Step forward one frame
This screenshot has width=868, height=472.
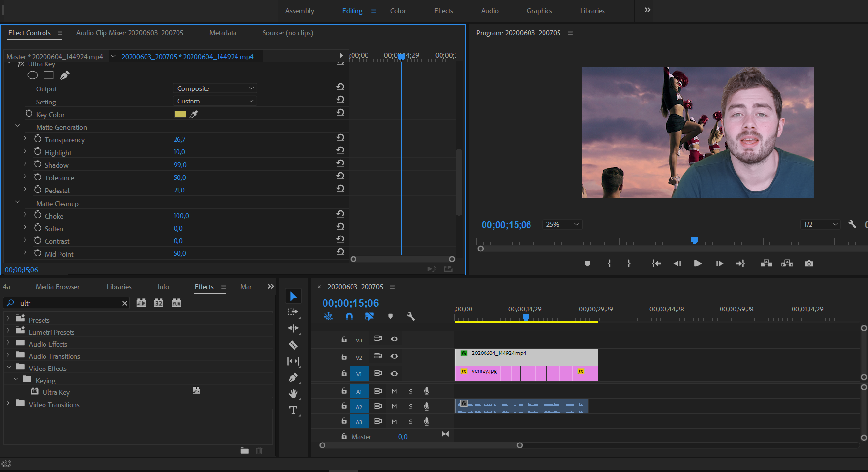[720, 264]
